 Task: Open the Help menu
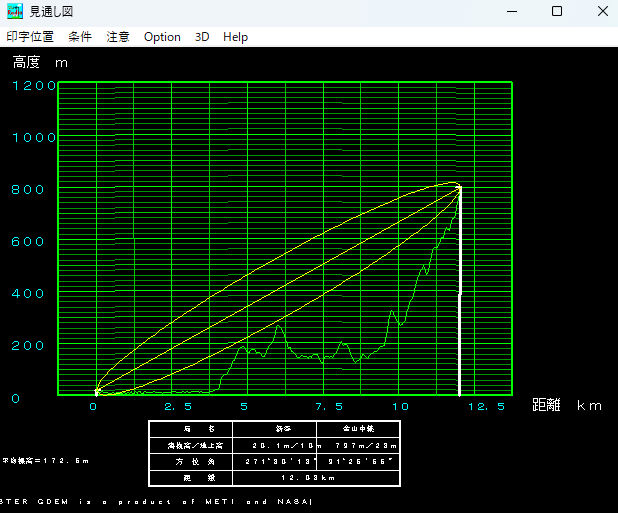(x=236, y=37)
